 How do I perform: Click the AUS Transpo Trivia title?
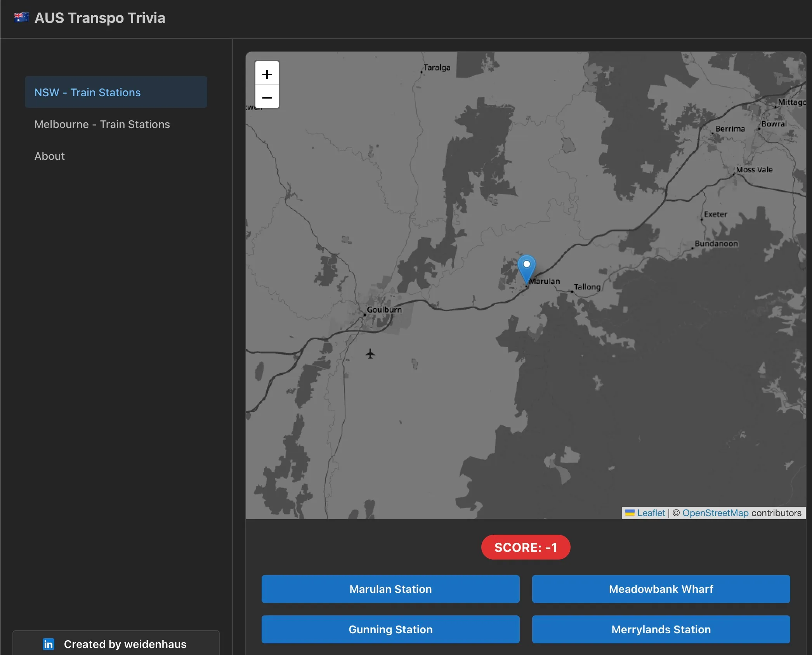100,18
